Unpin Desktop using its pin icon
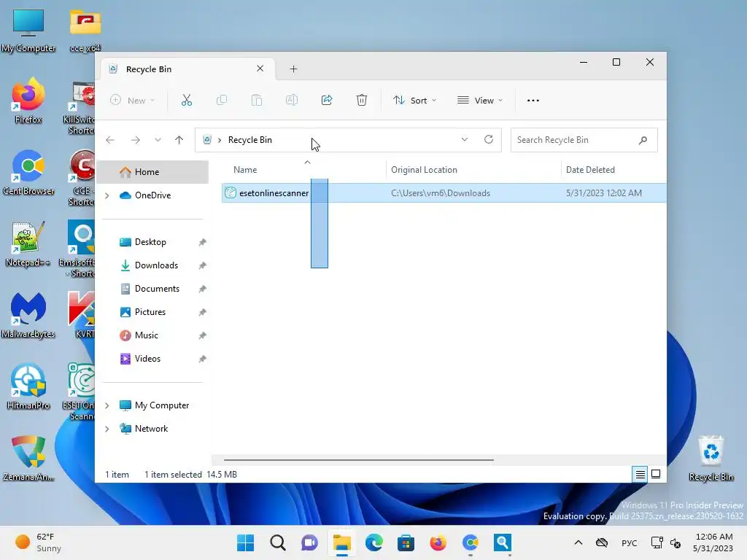 coord(203,242)
